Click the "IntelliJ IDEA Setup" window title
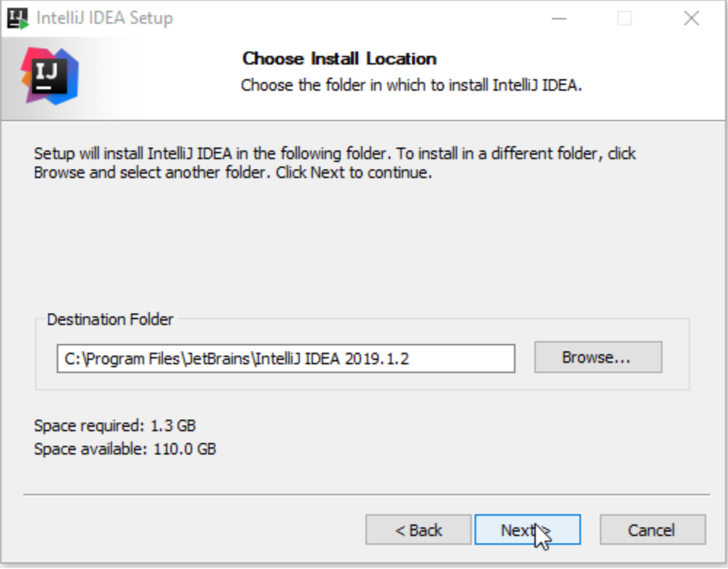Image resolution: width=728 pixels, height=569 pixels. tap(104, 19)
